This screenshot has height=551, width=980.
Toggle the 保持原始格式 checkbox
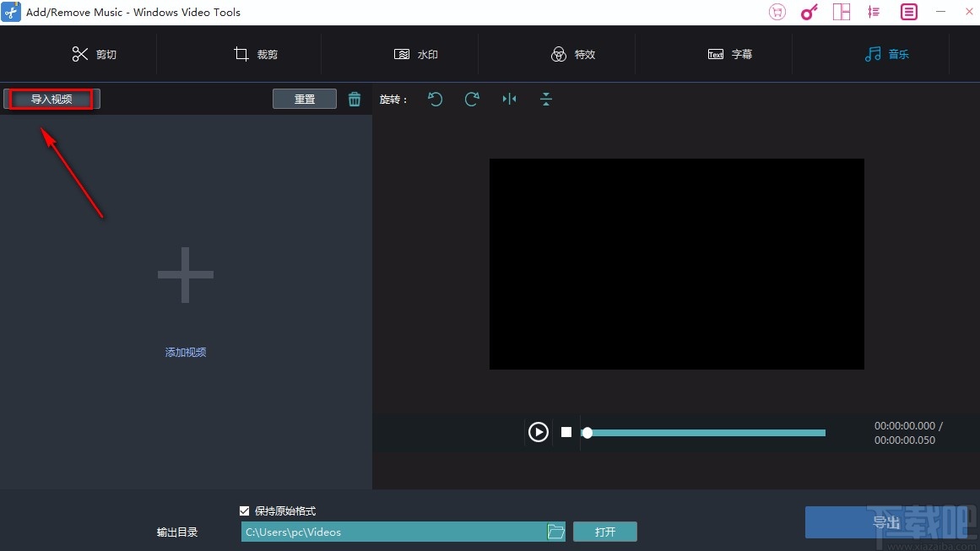245,510
